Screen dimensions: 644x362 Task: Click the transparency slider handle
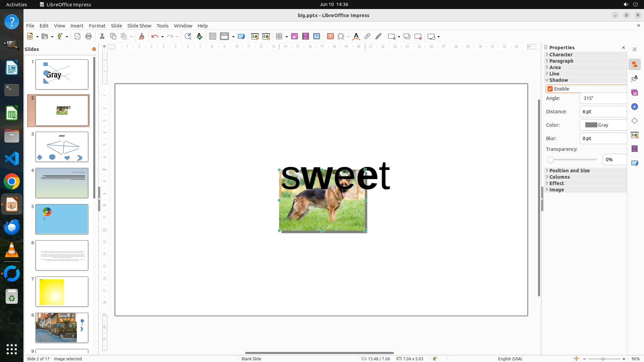coord(550,160)
